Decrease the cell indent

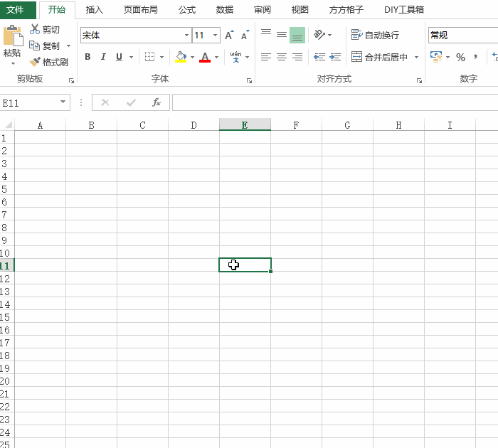click(x=319, y=57)
